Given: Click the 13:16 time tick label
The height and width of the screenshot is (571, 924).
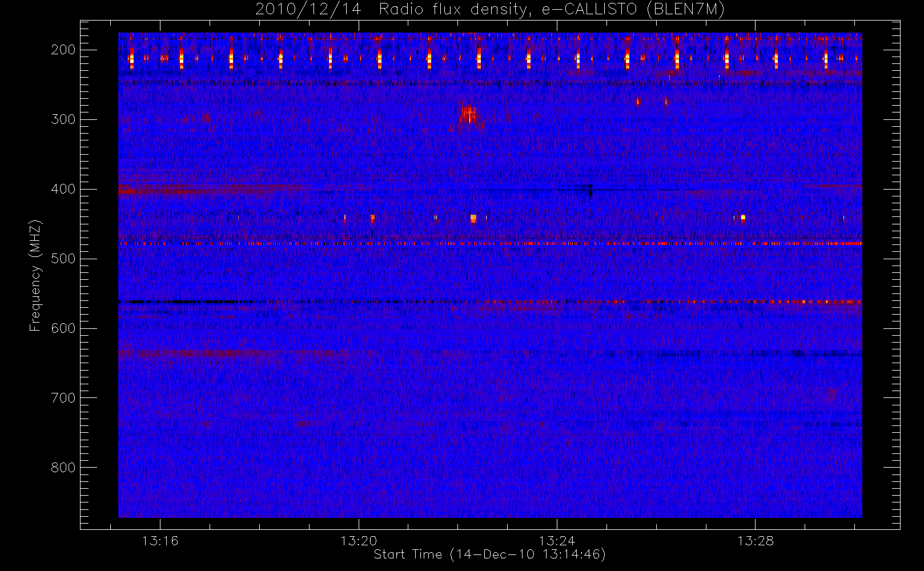Looking at the screenshot, I should [160, 541].
